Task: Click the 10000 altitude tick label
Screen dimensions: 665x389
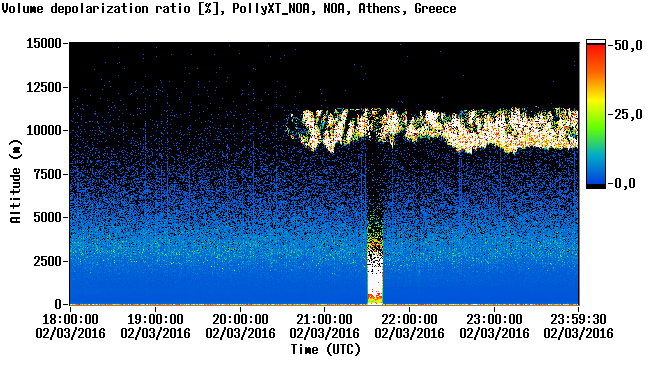Action: coord(44,130)
